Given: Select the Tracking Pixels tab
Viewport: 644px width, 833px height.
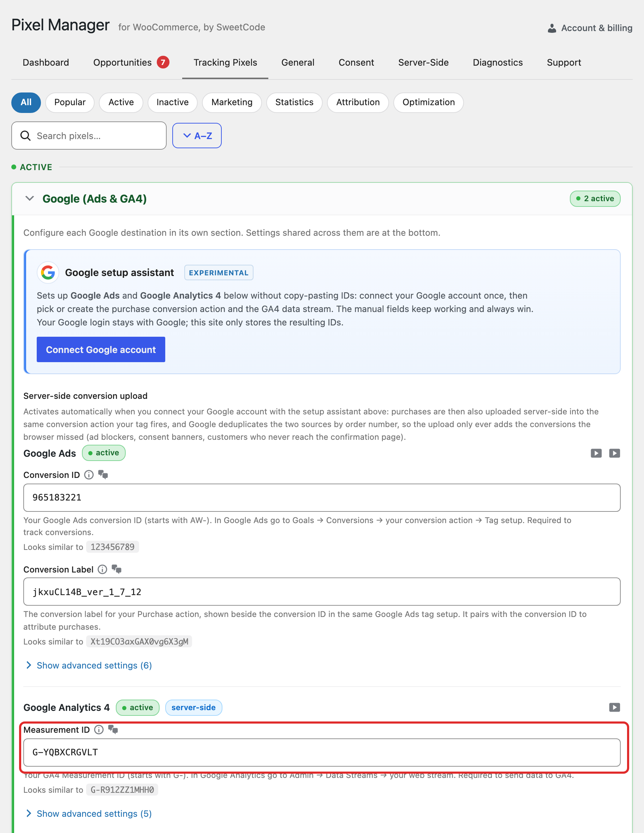Looking at the screenshot, I should (225, 62).
